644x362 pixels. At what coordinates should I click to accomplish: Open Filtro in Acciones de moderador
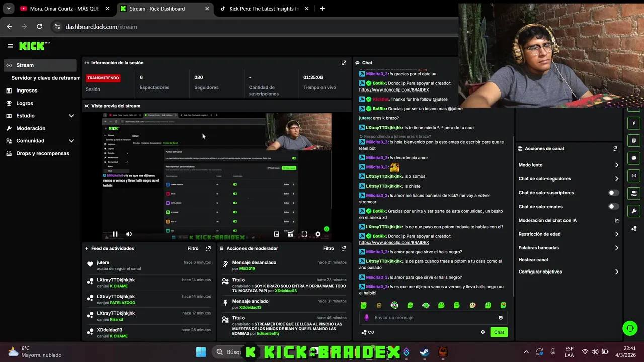[329, 248]
